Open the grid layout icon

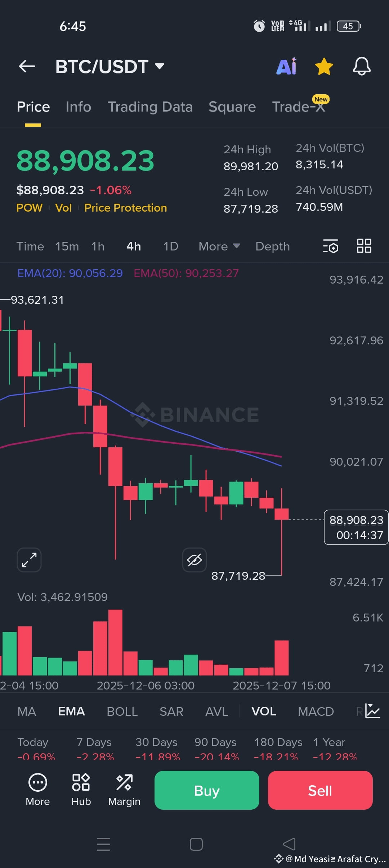click(x=364, y=246)
